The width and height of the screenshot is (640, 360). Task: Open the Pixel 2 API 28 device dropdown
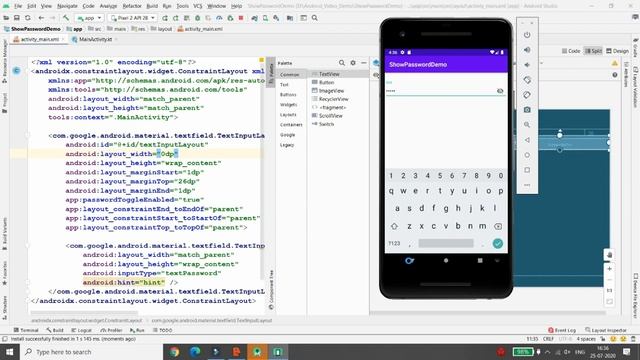(x=133, y=18)
